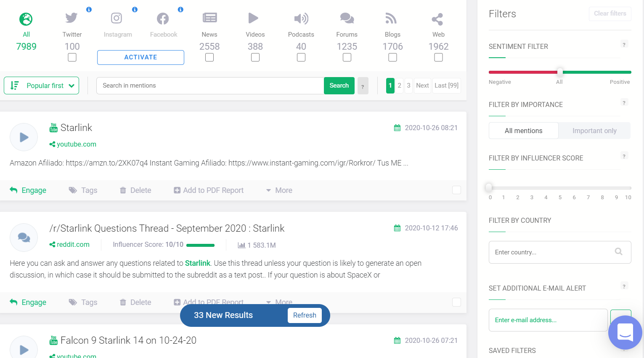Open Twitter info tooltip icon
Viewport: 644px width, 358px height.
89,9
